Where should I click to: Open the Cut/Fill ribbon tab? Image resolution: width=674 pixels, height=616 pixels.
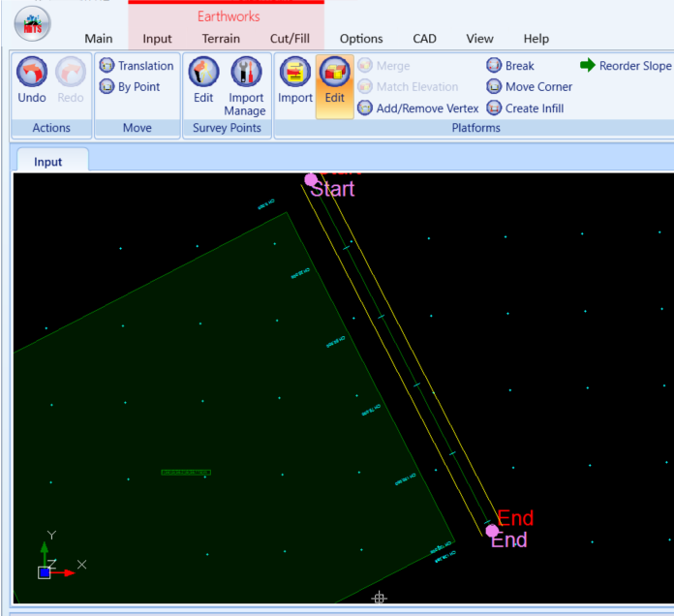290,39
